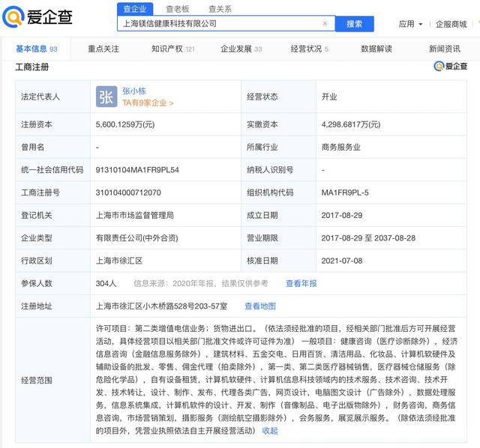Click 查看地图 link
The height and width of the screenshot is (448, 480).
click(x=260, y=306)
